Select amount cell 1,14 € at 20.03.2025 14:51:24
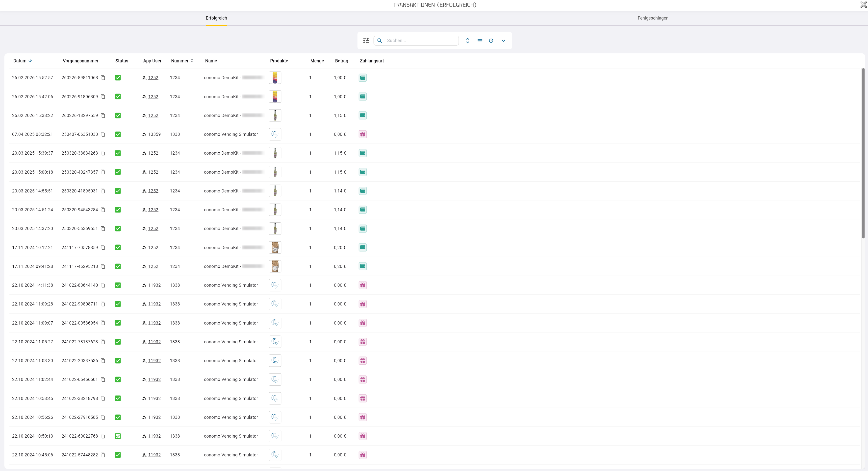868x471 pixels. click(x=340, y=210)
